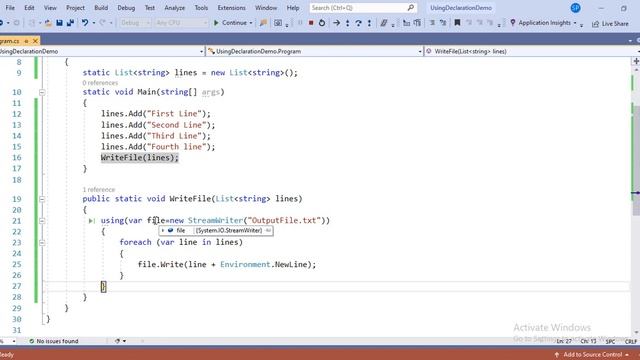This screenshot has width=640, height=360.
Task: Click Add to Source Control
Action: tap(592, 355)
